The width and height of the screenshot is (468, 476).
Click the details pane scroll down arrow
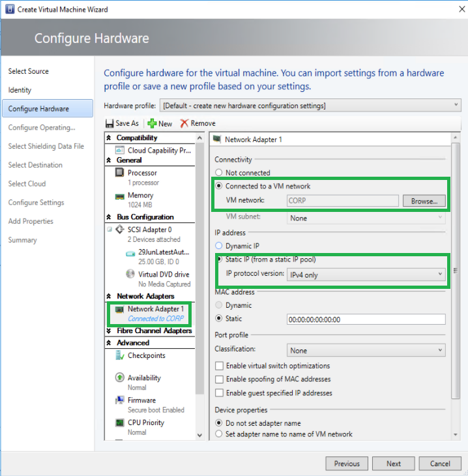(x=455, y=435)
